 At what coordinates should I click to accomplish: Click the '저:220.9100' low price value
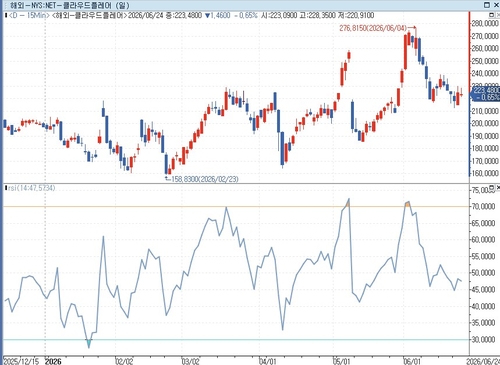356,15
